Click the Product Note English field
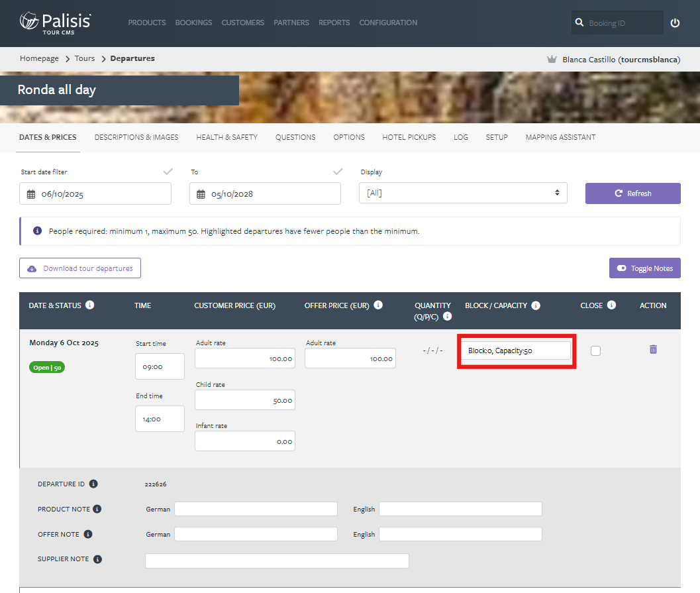This screenshot has height=593, width=700. (x=460, y=509)
